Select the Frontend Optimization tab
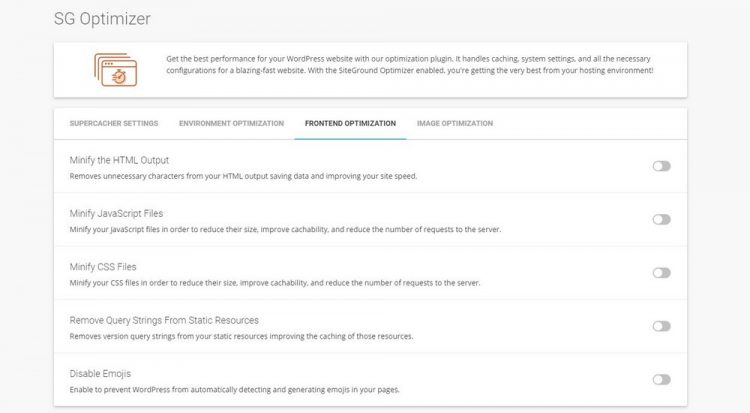Viewport: 750px width, 413px height. pos(350,124)
